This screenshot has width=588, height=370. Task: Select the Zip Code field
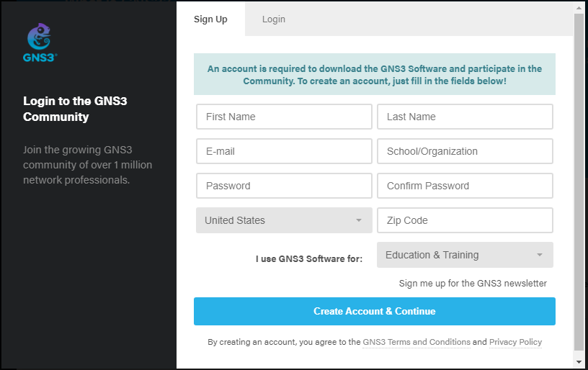click(465, 220)
